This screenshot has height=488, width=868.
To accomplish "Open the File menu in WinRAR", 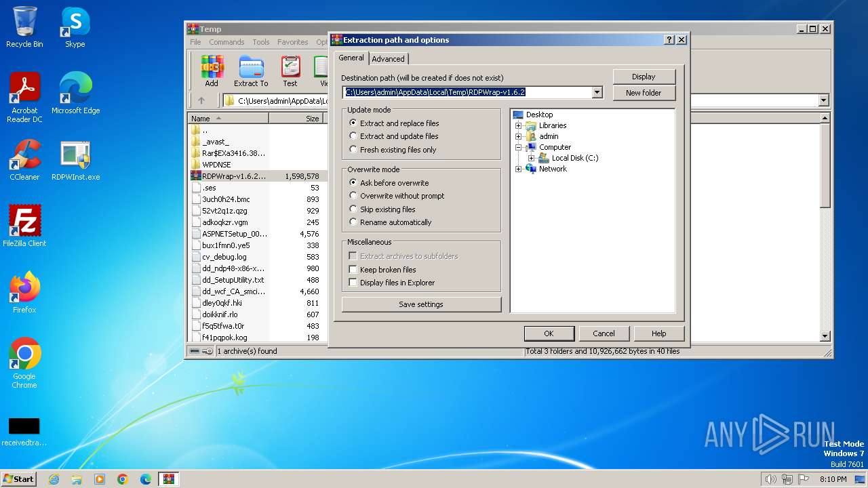I will (195, 42).
